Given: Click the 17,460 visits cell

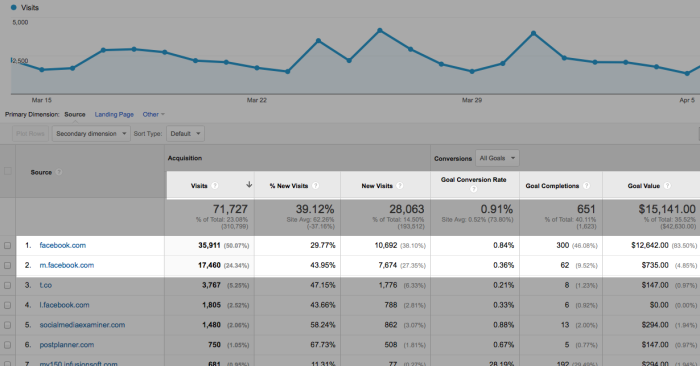Looking at the screenshot, I should tap(209, 265).
